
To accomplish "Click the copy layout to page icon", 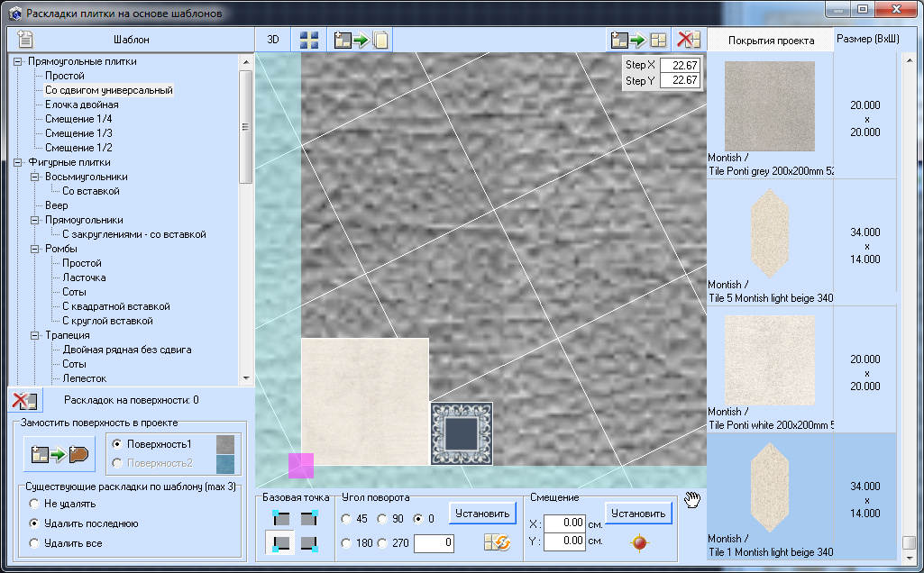I will click(x=361, y=40).
